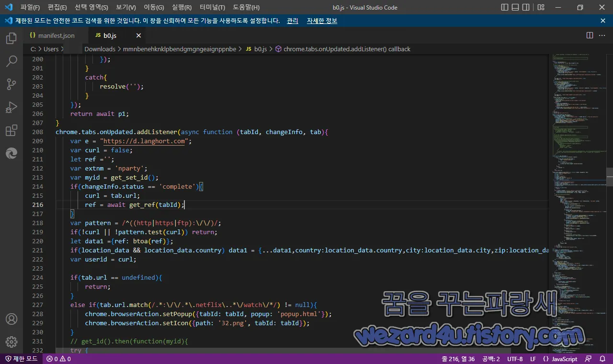Open the 터미널(T) menu
The height and width of the screenshot is (364, 613).
(212, 7)
